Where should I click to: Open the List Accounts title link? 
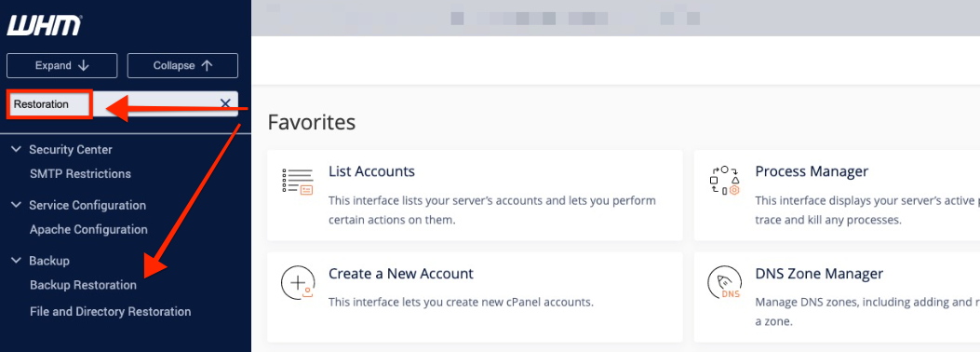372,170
